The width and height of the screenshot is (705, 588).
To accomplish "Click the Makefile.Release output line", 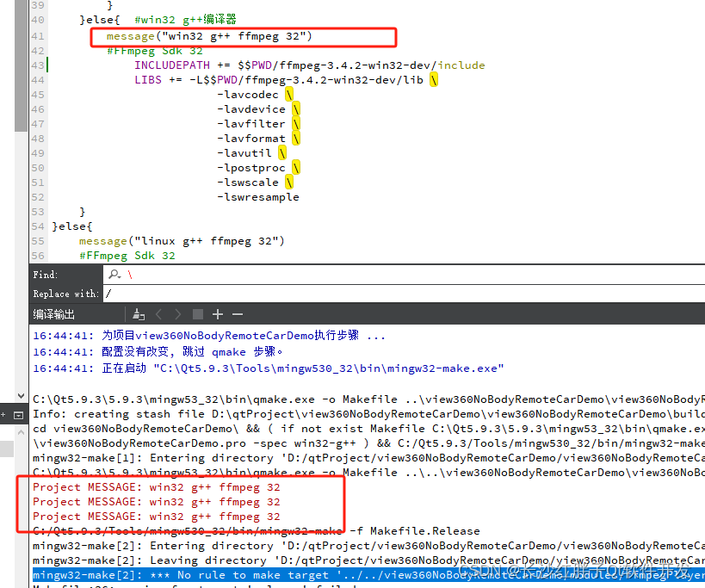I will [x=257, y=531].
